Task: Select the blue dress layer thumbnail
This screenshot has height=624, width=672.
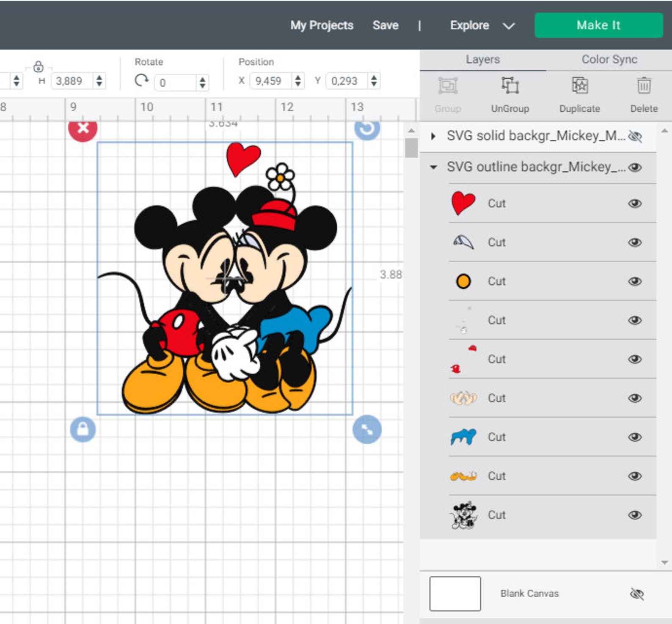Action: pos(463,437)
